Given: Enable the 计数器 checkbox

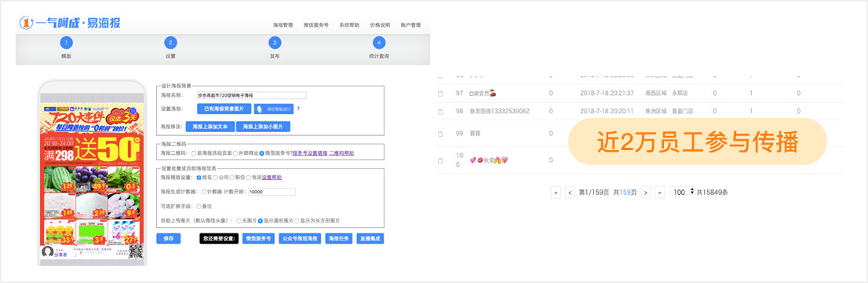Looking at the screenshot, I should [204, 192].
